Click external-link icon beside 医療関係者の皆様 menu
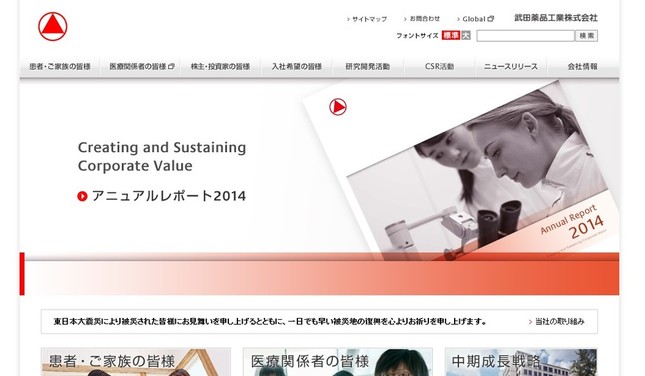Viewport: 645px width, 376px height. point(172,66)
